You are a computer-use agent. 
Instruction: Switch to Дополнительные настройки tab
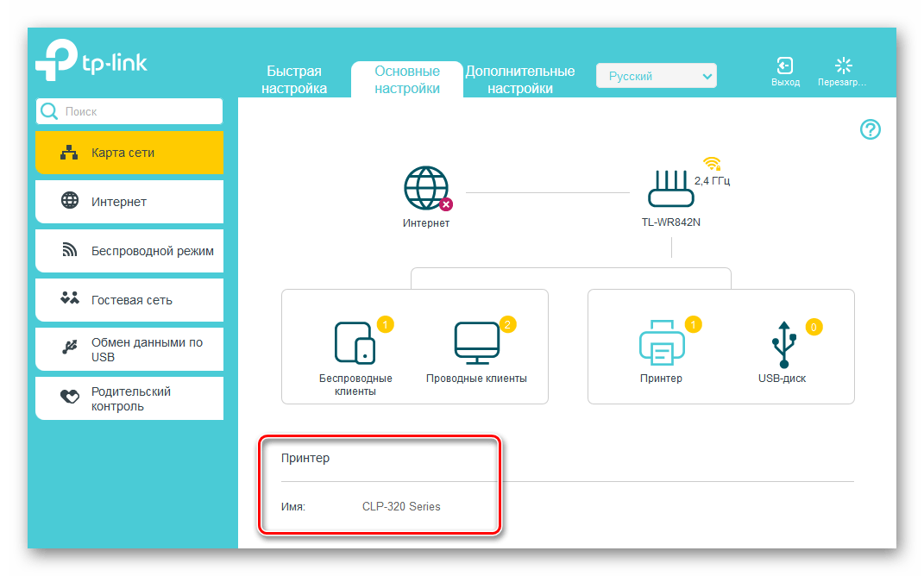[x=520, y=79]
